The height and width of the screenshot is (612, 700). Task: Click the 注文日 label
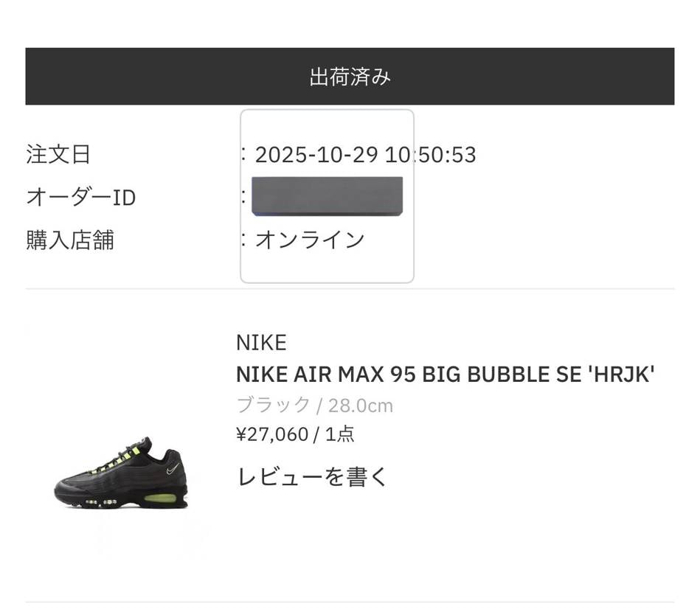coord(58,155)
